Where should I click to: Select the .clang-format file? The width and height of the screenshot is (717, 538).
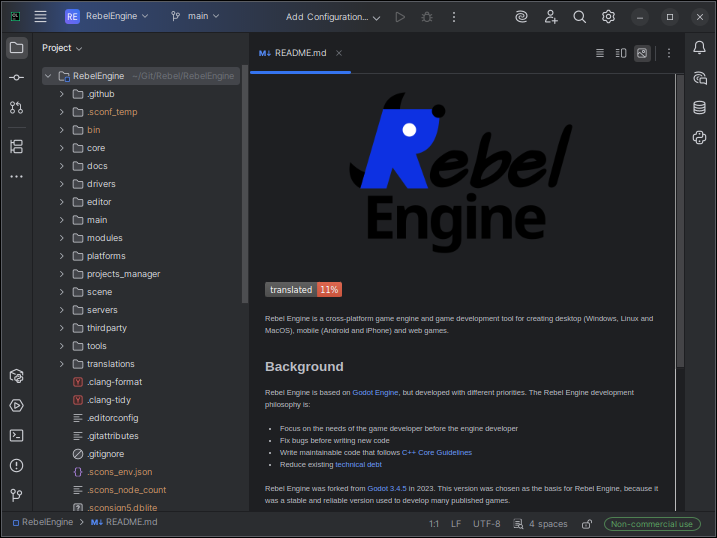(114, 382)
